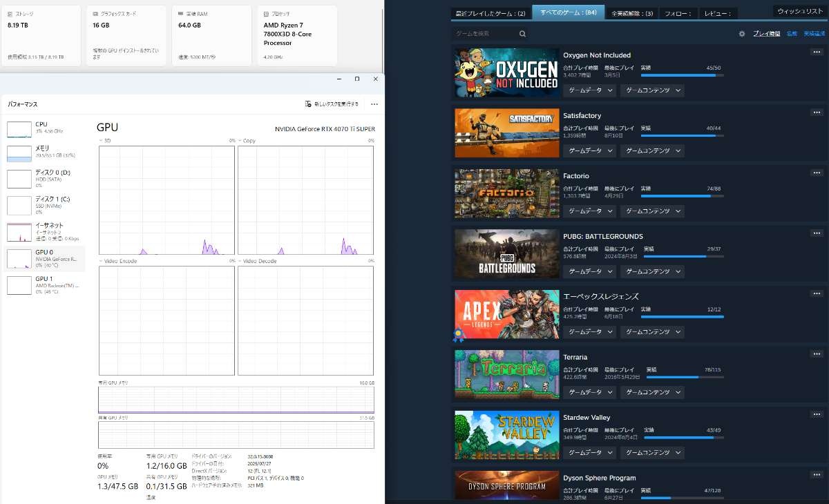Open the Satisfactory title link
Viewport: 829px width, 504px height.
pyautogui.click(x=582, y=115)
